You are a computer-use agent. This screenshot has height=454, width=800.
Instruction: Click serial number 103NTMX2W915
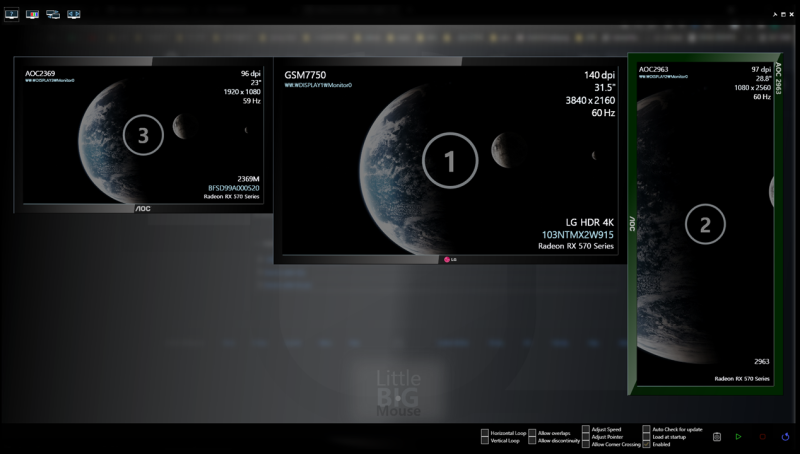click(578, 235)
